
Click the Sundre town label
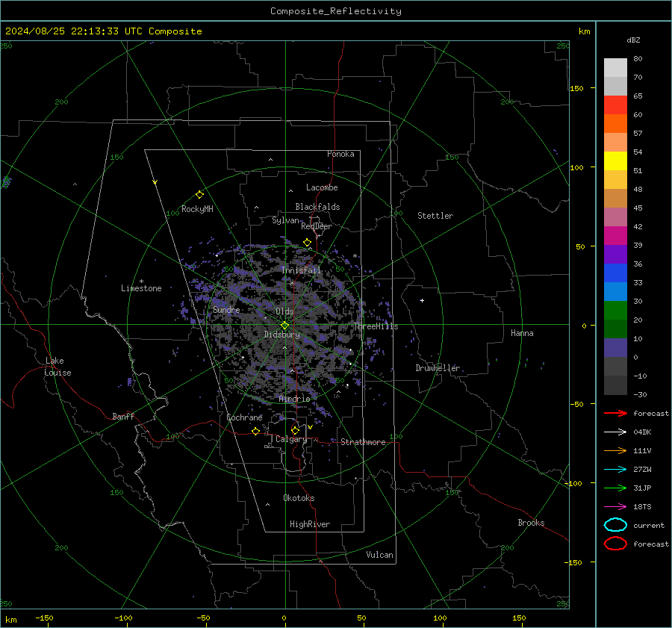[x=226, y=310]
